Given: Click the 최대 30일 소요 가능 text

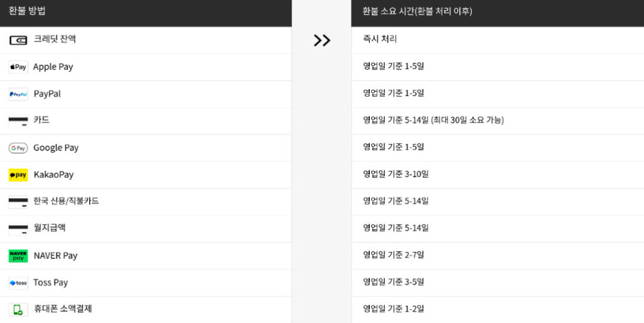Looking at the screenshot, I should pyautogui.click(x=467, y=120).
